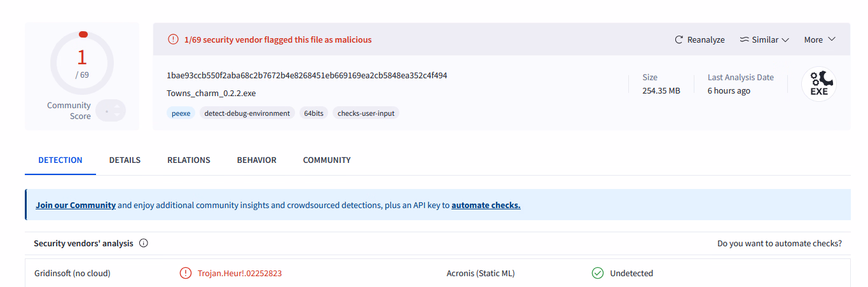Click the detection score circle showing 1/69
The width and height of the screenshot is (868, 287).
click(x=82, y=62)
